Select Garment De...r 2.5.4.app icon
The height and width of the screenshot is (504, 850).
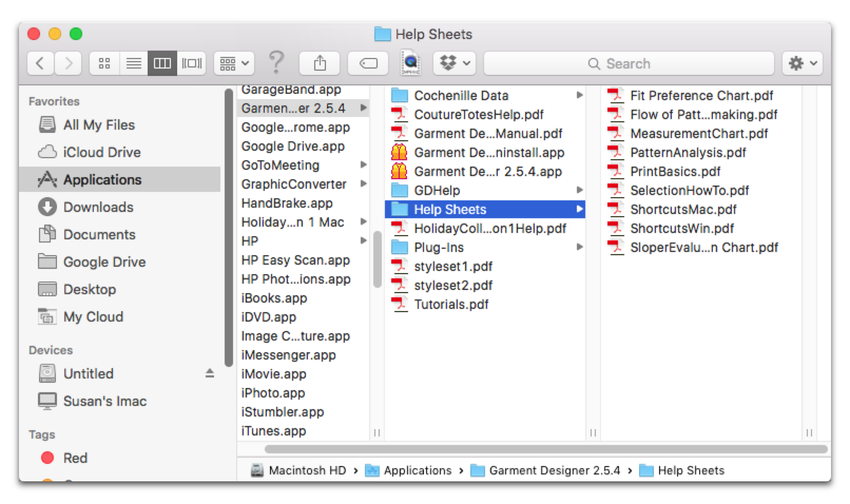click(x=399, y=171)
